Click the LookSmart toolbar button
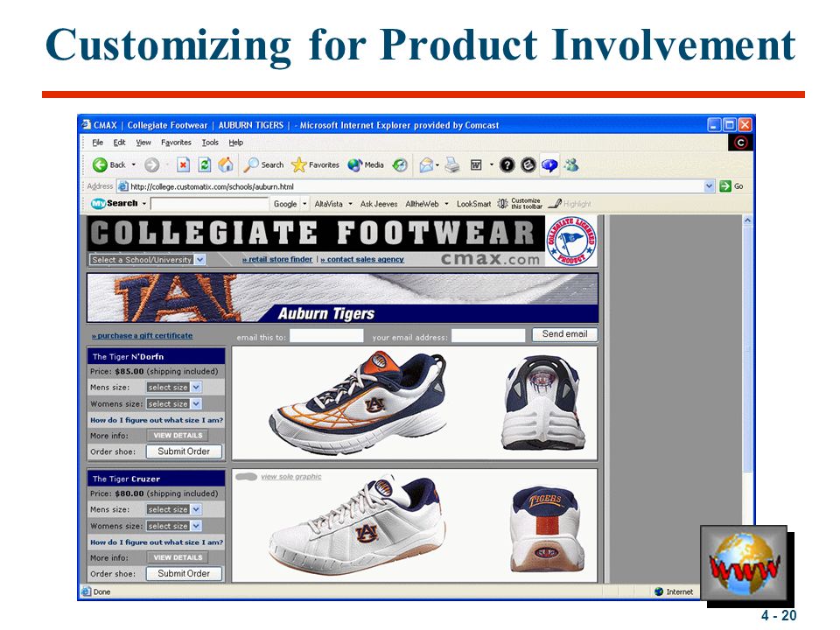The image size is (840, 630). coord(473,204)
